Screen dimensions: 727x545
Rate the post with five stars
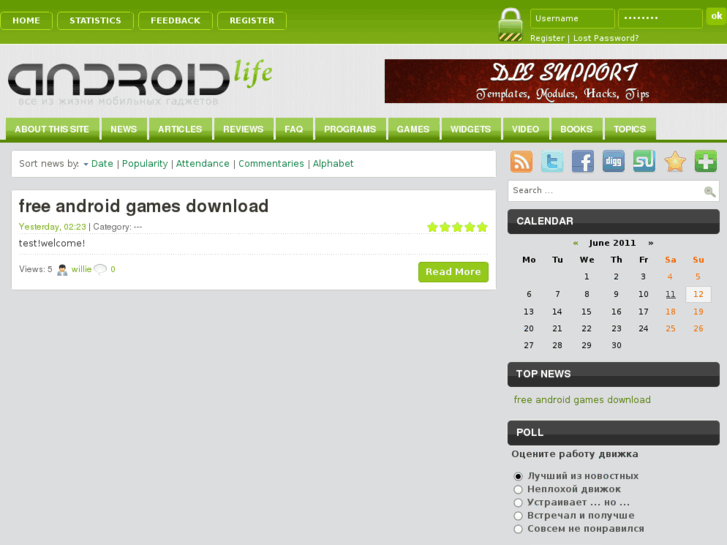pos(482,227)
